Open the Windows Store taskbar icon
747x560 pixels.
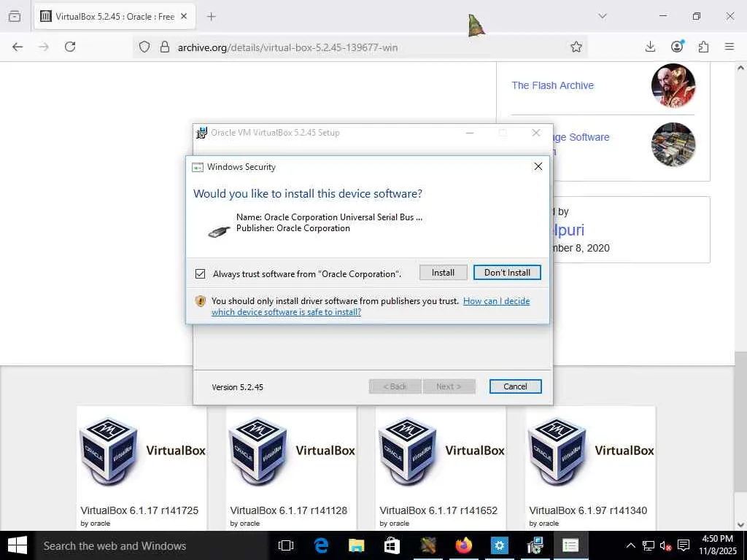[392, 545]
